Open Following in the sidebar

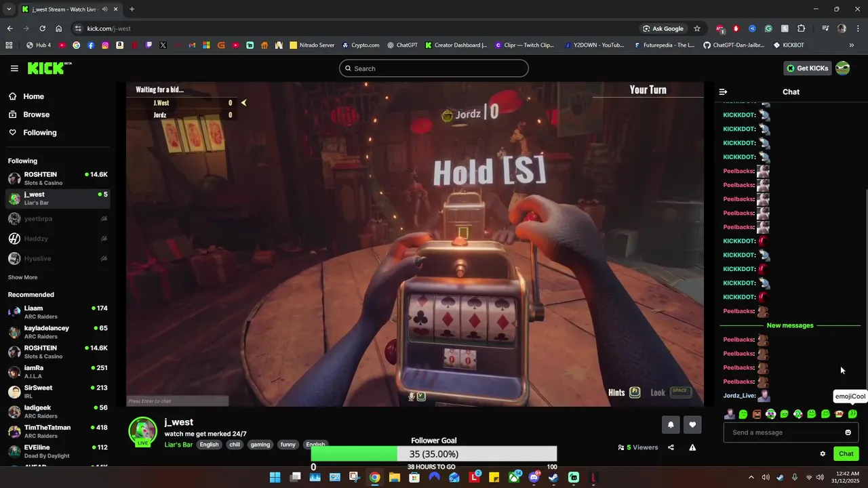(33, 133)
